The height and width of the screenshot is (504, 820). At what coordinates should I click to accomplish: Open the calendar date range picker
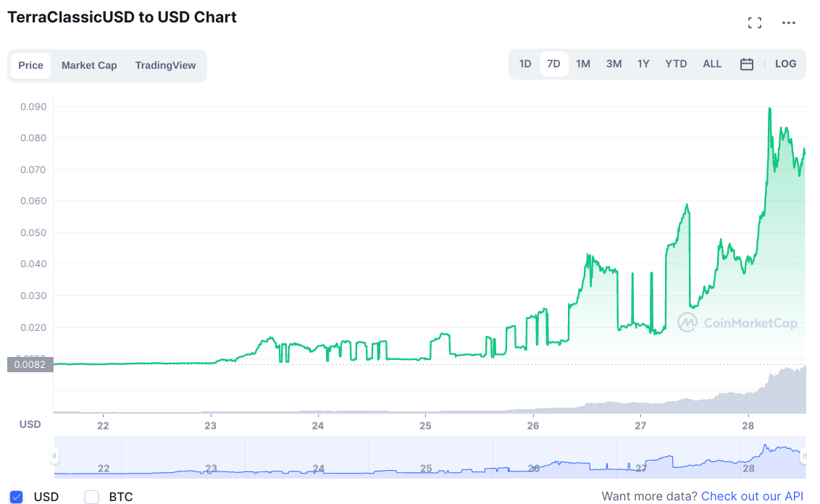pyautogui.click(x=747, y=64)
